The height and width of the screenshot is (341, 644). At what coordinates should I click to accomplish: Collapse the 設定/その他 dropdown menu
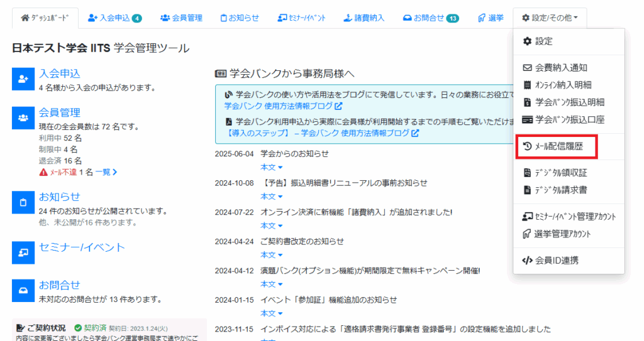pos(550,18)
